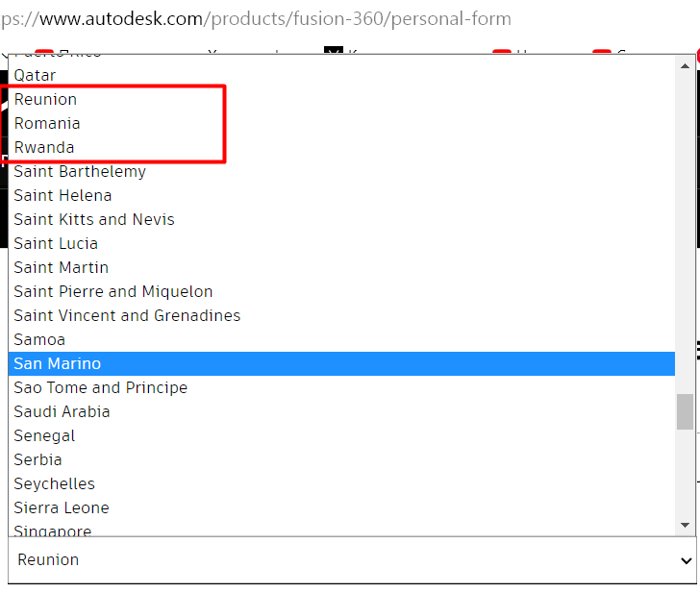
Task: Choose Sao Tome and Principe
Action: [x=100, y=387]
